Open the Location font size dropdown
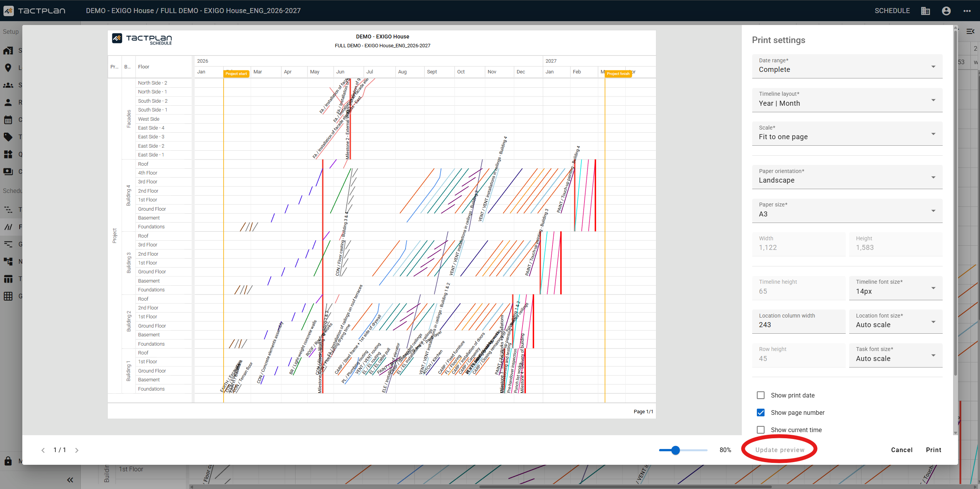Viewport: 980px width, 489px height. (896, 321)
